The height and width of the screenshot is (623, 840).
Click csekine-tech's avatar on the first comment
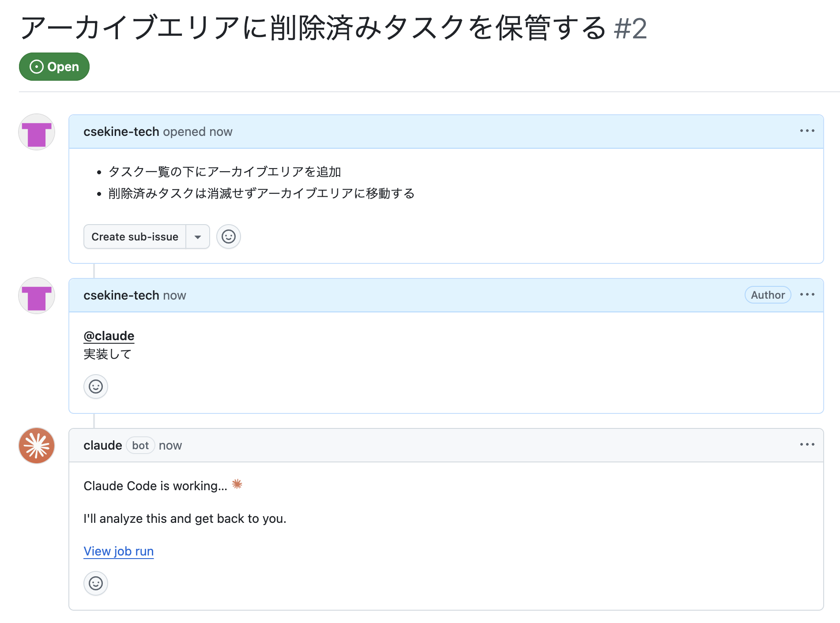click(x=36, y=132)
